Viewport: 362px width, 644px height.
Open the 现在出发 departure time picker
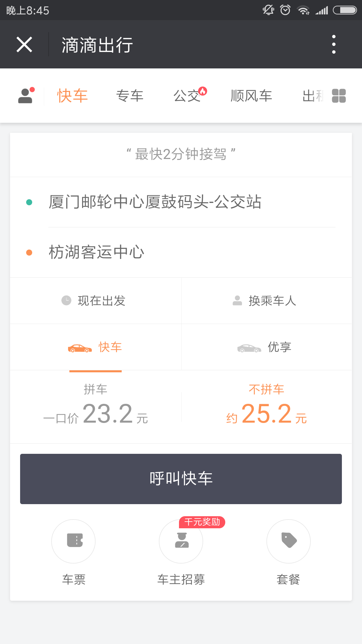[96, 301]
